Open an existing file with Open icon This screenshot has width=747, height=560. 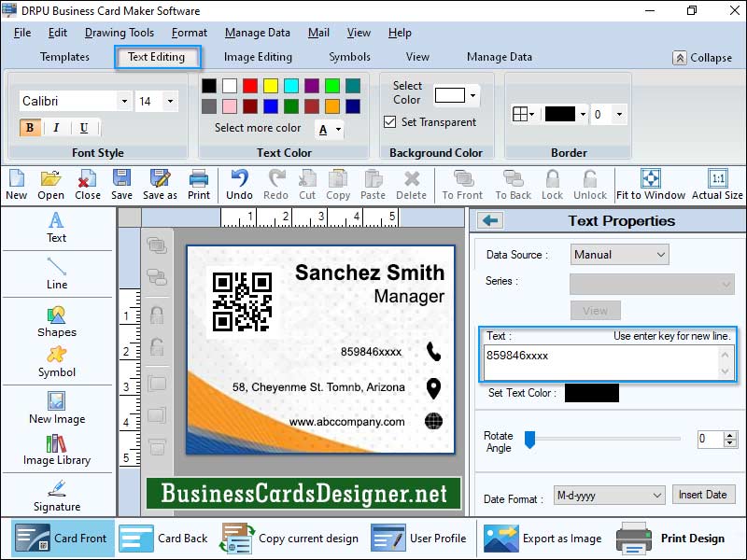[50, 185]
